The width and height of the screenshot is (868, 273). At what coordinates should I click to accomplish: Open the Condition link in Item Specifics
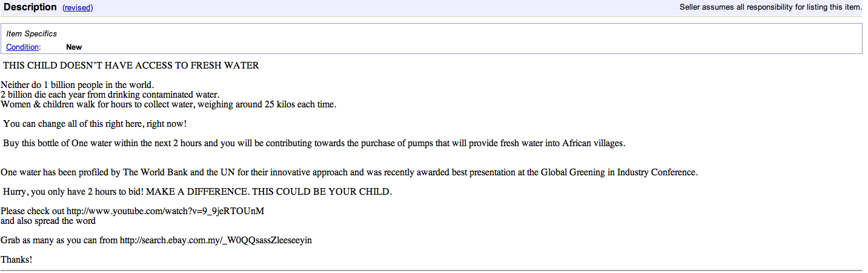[x=22, y=47]
